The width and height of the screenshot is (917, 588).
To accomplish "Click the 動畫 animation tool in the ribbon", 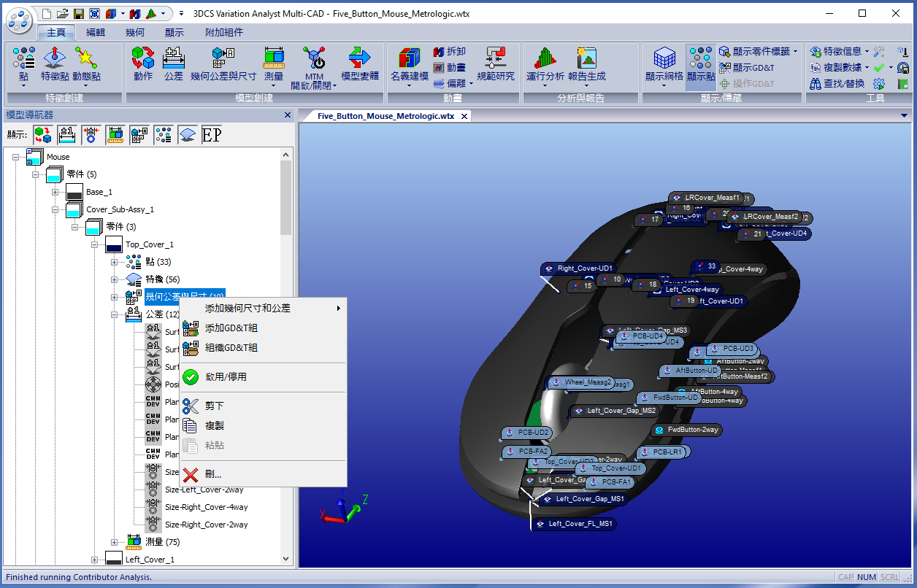I will point(449,67).
